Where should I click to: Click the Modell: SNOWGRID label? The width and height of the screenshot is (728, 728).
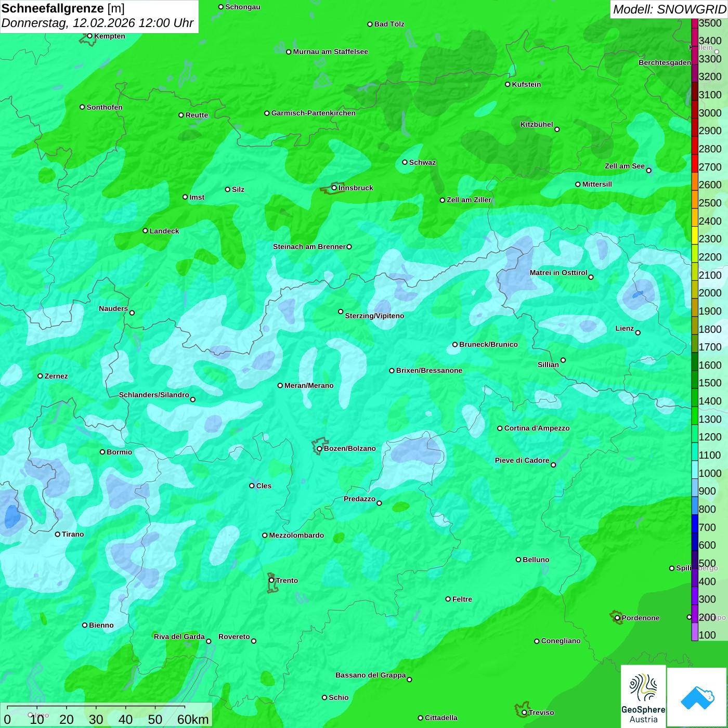pyautogui.click(x=669, y=9)
